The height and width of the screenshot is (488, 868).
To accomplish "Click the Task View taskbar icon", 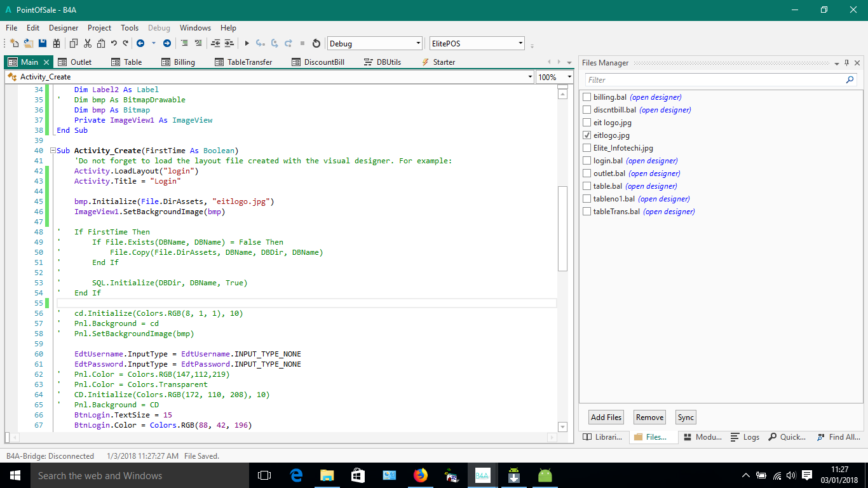I will 264,475.
